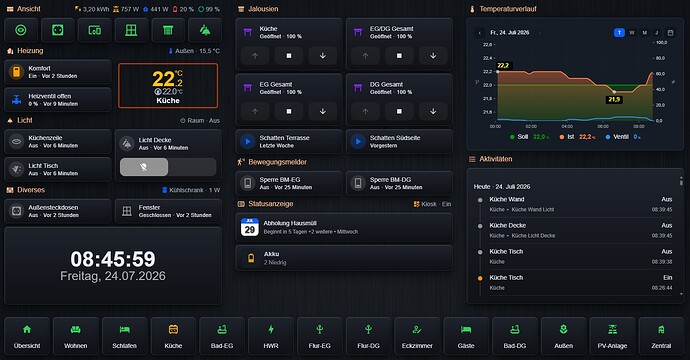The width and height of the screenshot is (690, 360).
Task: Go to previous day in temperature chart
Action: coord(480,33)
